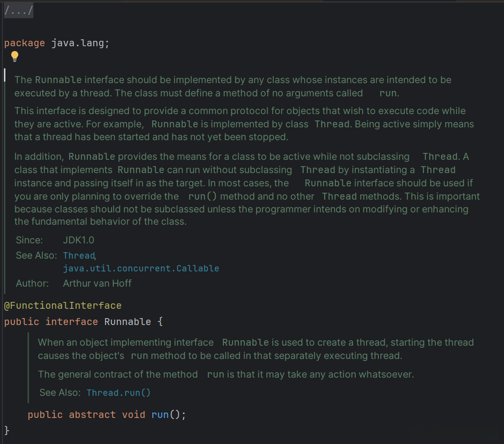The image size is (504, 444).
Task: Click the @FunctionalInterface annotation
Action: point(63,306)
